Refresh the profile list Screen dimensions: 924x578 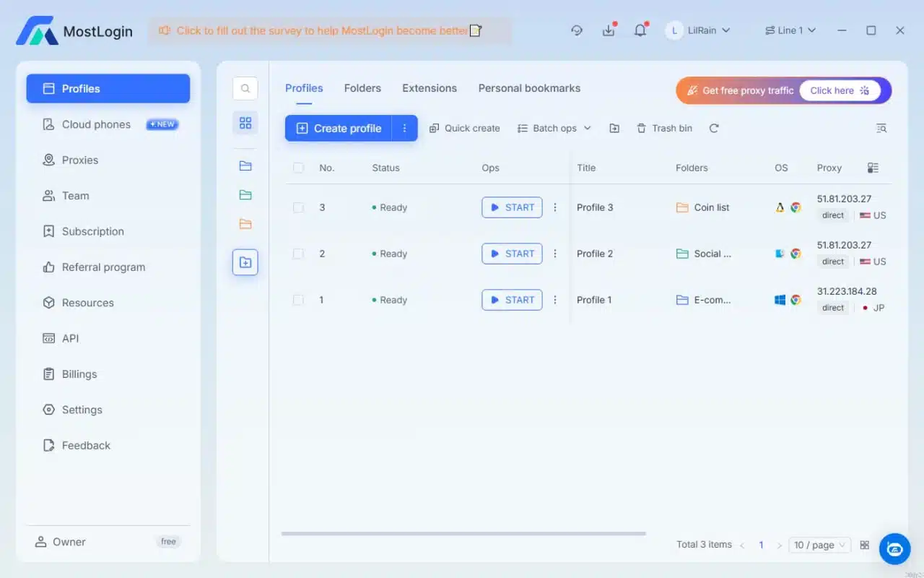[x=714, y=128]
